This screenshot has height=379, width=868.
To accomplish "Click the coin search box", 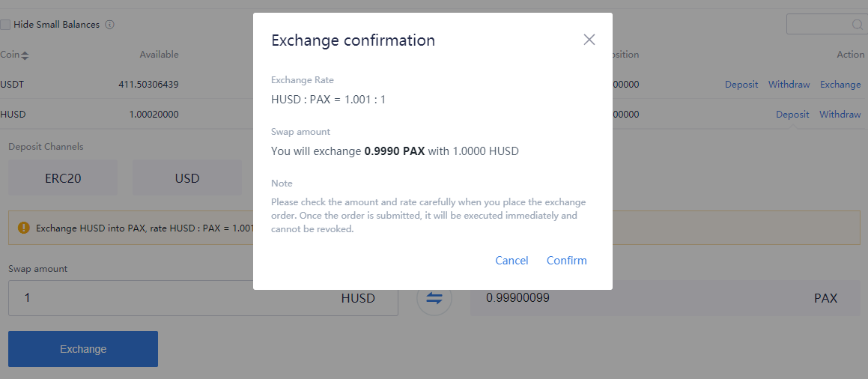I will [x=825, y=25].
